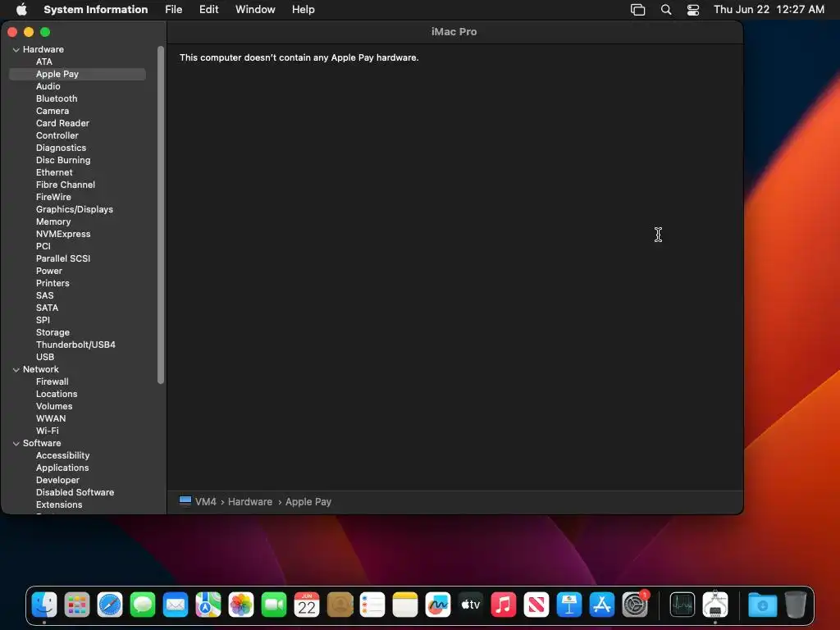This screenshot has height=630, width=840.
Task: Click Apple Pay in the path bar
Action: pos(308,502)
